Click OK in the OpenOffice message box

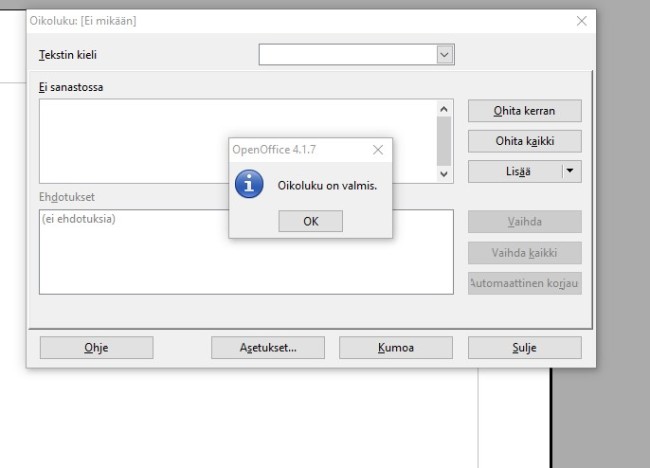310,222
